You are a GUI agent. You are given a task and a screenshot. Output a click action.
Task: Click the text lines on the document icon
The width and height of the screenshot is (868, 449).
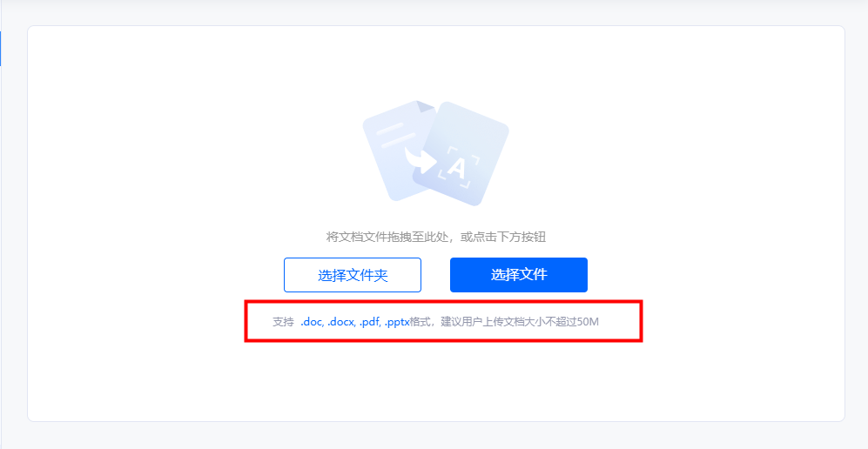(x=396, y=134)
